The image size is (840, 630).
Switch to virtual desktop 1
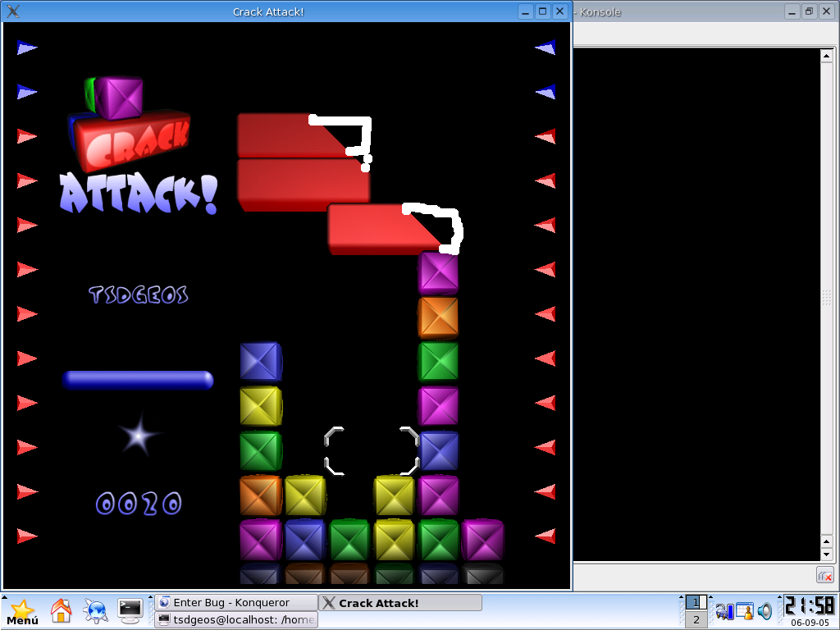click(696, 602)
